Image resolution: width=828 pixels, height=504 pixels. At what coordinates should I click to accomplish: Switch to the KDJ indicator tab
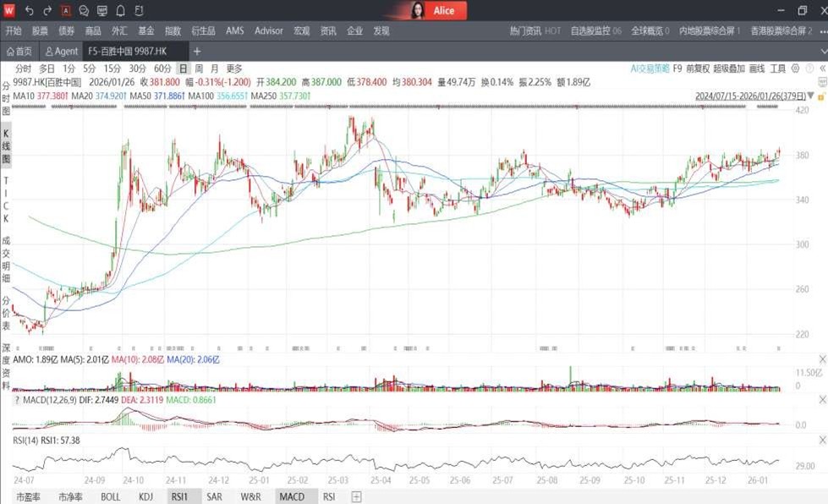pos(145,497)
